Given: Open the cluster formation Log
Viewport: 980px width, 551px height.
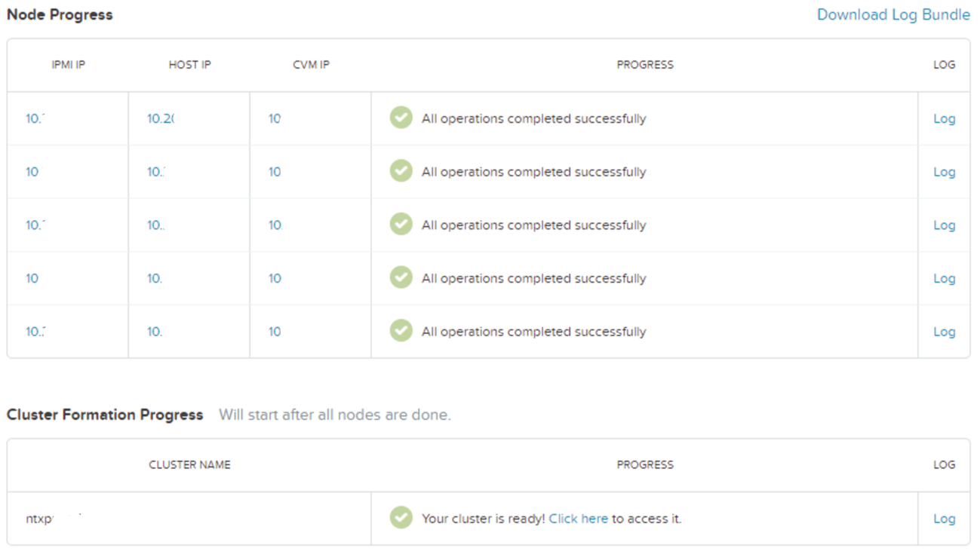Looking at the screenshot, I should (944, 518).
